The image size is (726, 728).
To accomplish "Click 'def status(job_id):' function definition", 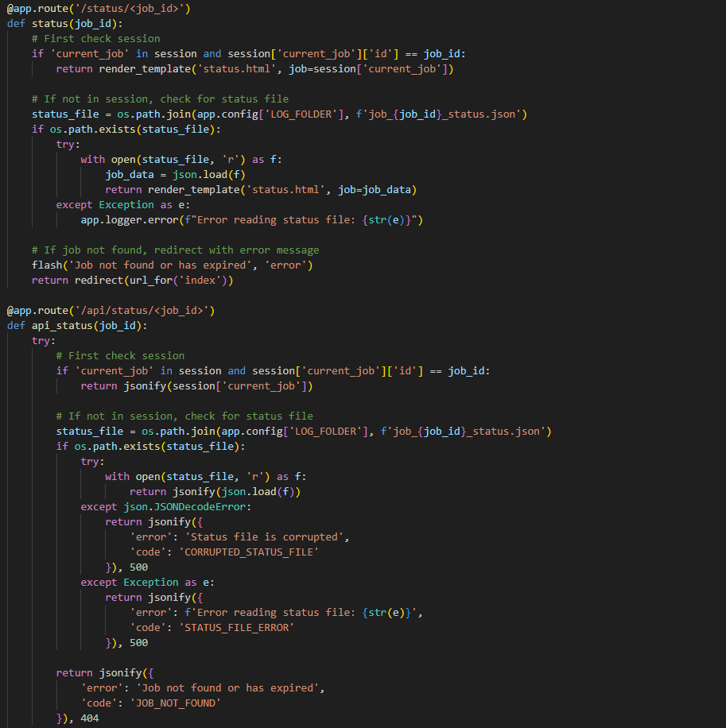I will pyautogui.click(x=65, y=24).
